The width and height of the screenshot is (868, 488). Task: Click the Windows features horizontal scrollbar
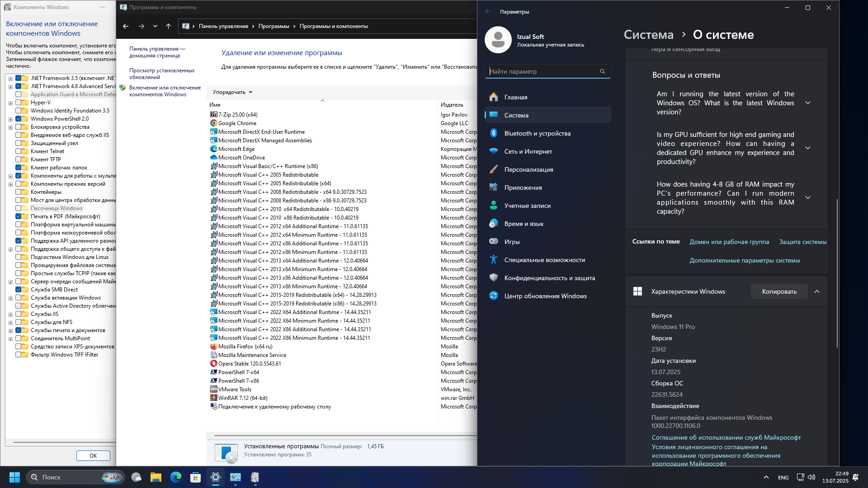click(64, 442)
